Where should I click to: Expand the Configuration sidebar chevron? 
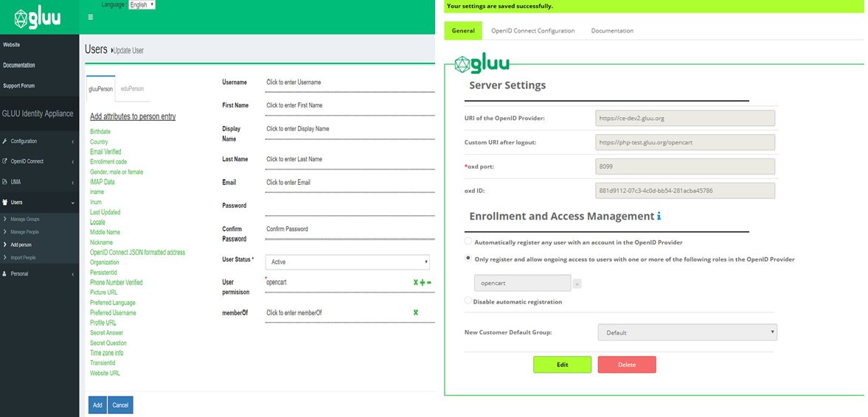click(73, 141)
